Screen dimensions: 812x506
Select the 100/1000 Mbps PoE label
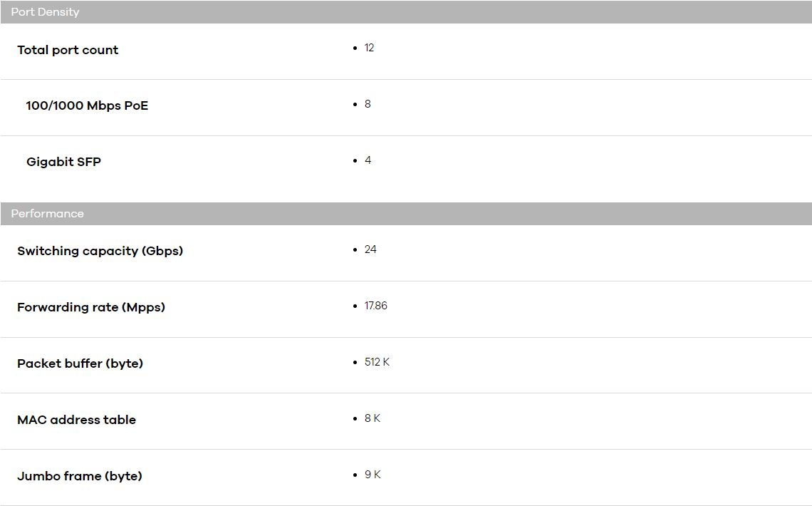[87, 105]
